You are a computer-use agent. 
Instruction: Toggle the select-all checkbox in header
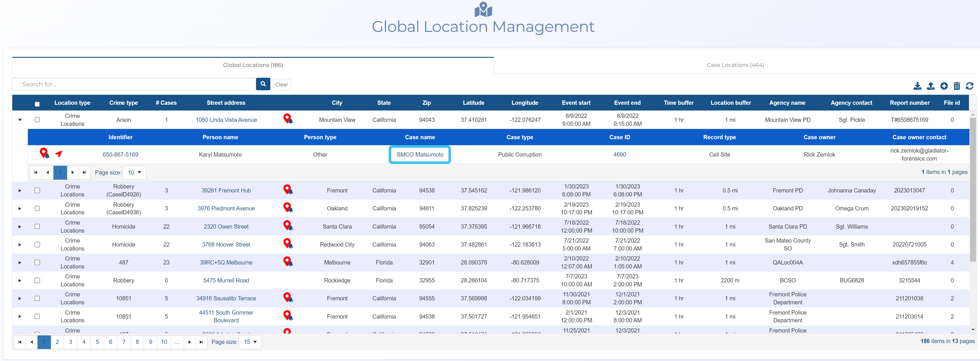point(37,104)
